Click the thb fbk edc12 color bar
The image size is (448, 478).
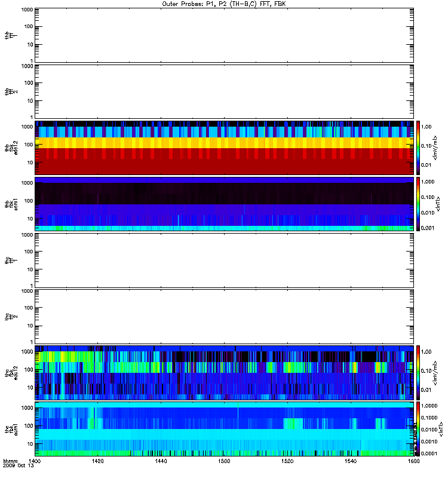coord(418,148)
